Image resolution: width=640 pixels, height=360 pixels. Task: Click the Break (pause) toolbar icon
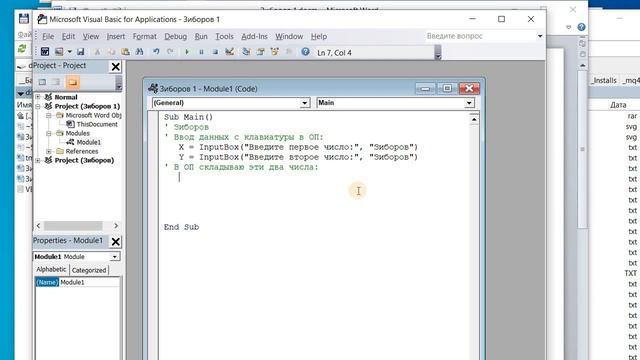point(201,52)
